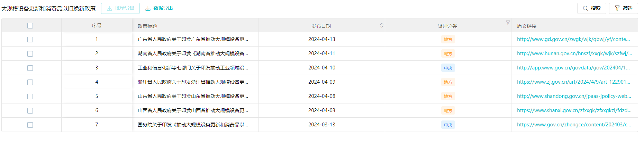644x142 pixels.
Task: Click the 搜索 magnifier icon
Action: coord(585,8)
